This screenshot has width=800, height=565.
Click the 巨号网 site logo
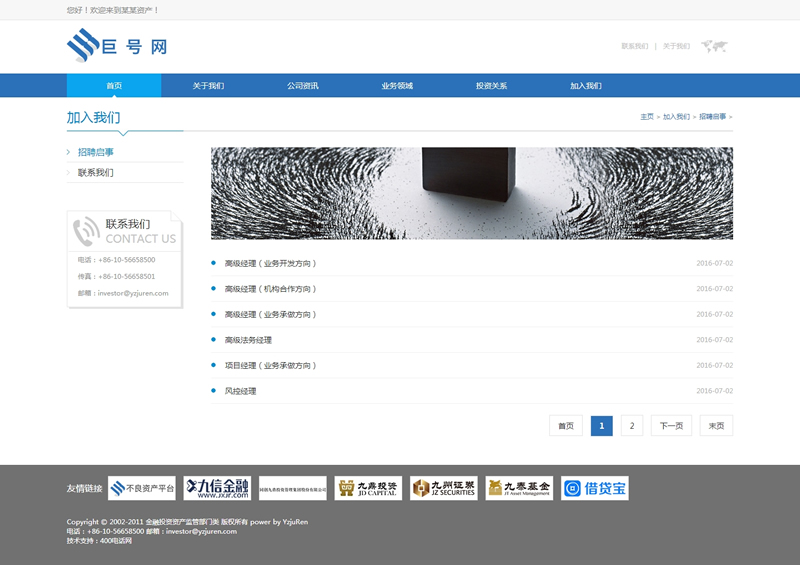(116, 46)
